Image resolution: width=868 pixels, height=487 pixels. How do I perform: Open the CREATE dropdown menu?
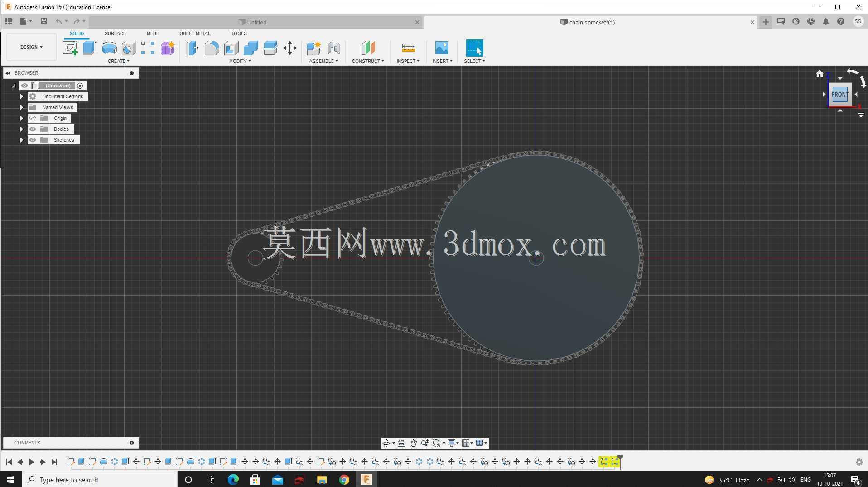point(118,61)
